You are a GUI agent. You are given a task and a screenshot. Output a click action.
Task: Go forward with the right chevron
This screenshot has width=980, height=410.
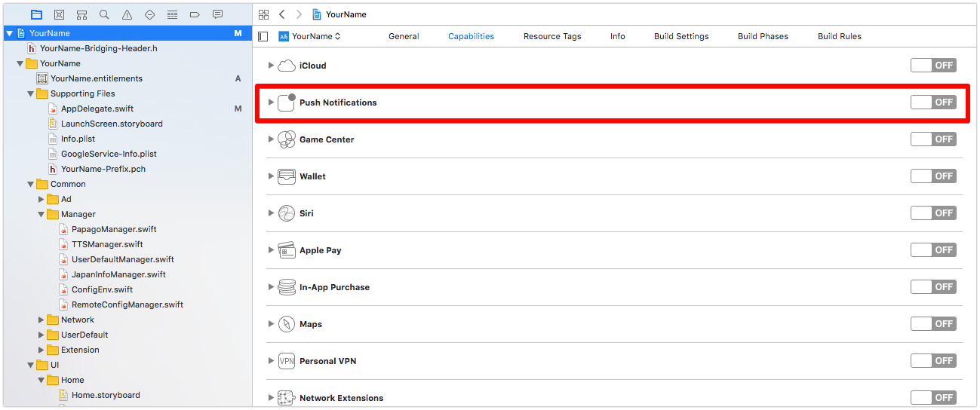(300, 14)
